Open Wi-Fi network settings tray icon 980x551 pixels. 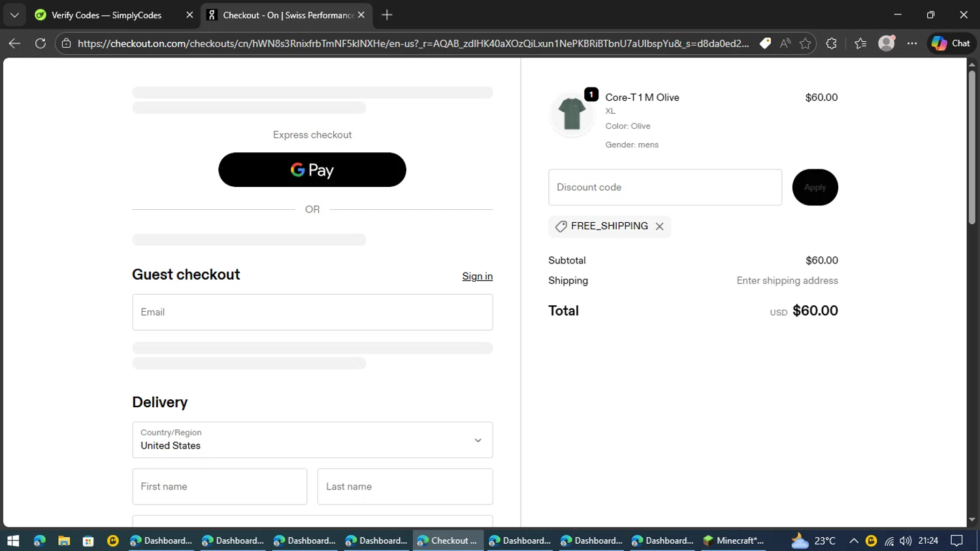point(889,541)
